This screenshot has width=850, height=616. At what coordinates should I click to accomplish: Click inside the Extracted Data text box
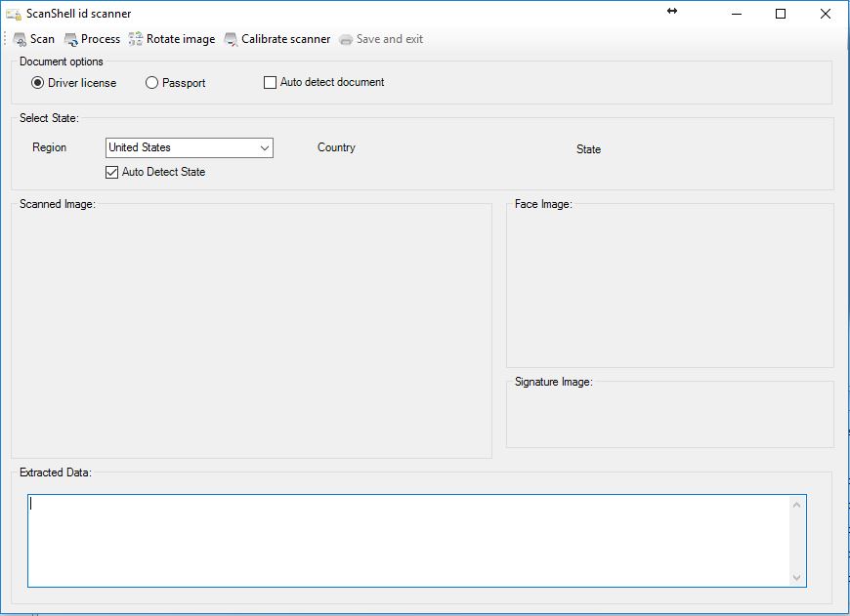click(409, 541)
